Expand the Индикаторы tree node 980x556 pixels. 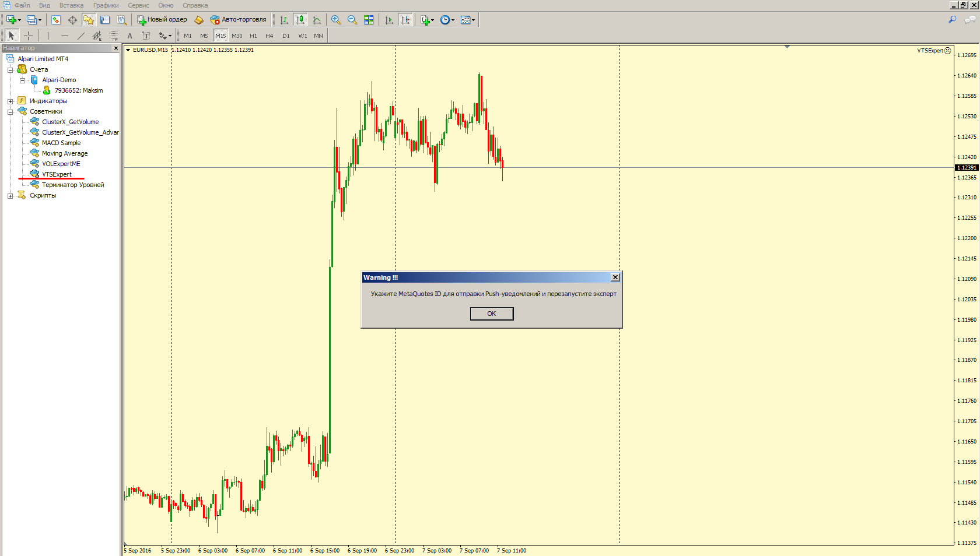[x=10, y=101]
